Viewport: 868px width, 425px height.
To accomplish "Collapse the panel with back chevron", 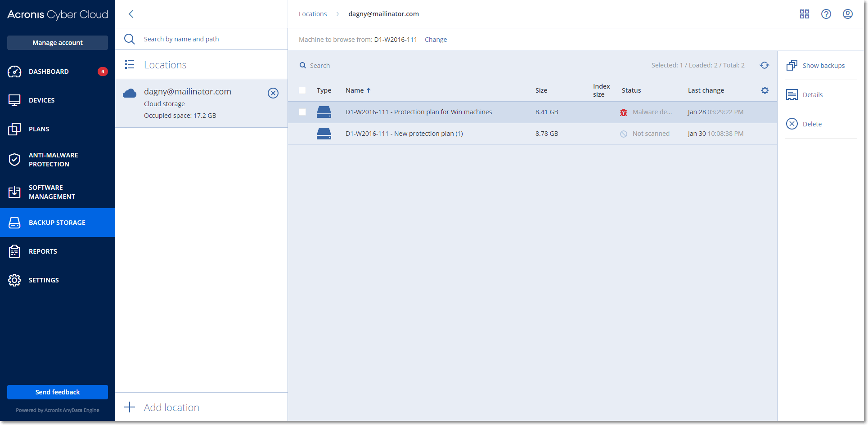I will [131, 14].
